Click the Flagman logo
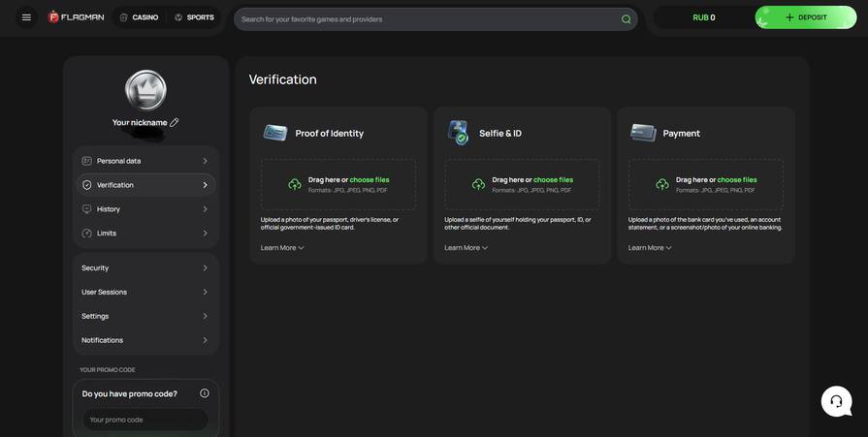Screen dimensions: 868x437 point(77,17)
